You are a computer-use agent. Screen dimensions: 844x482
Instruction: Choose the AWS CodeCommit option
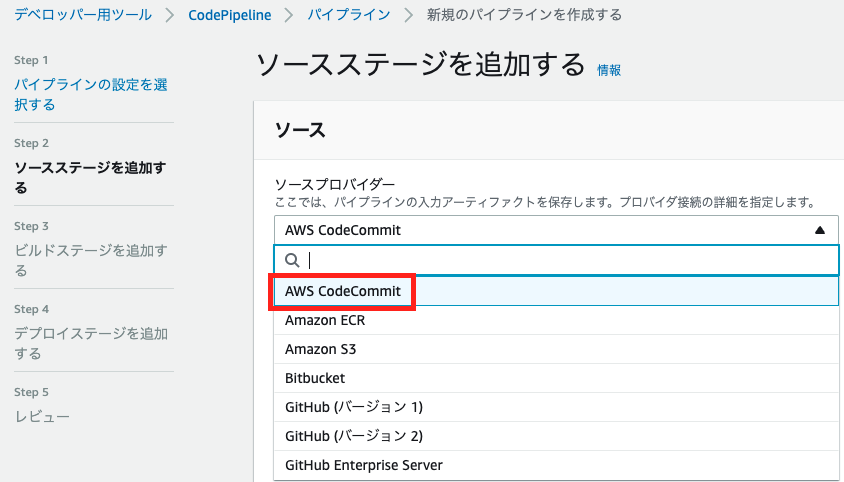pos(557,291)
